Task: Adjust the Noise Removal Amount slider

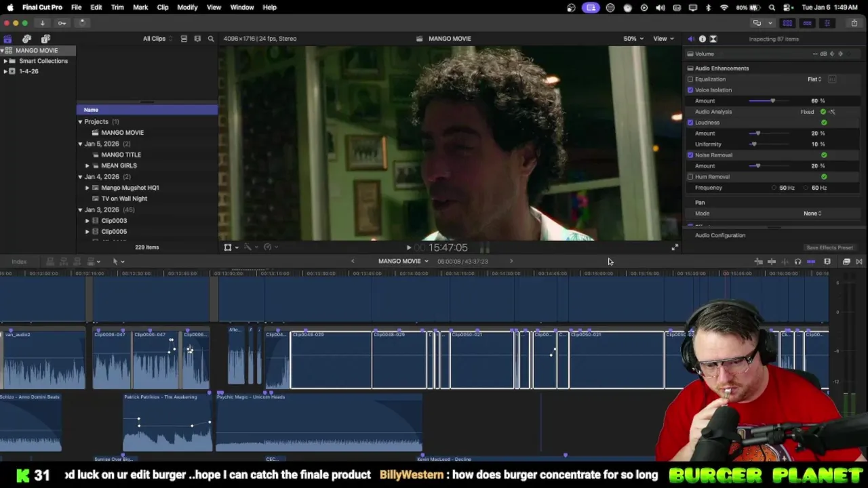Action: click(x=757, y=166)
